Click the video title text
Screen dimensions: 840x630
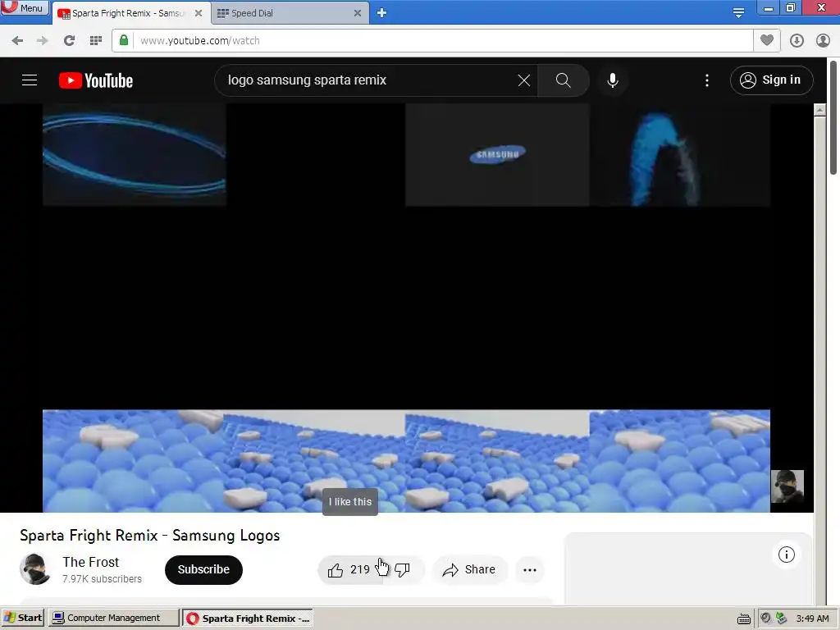(150, 535)
